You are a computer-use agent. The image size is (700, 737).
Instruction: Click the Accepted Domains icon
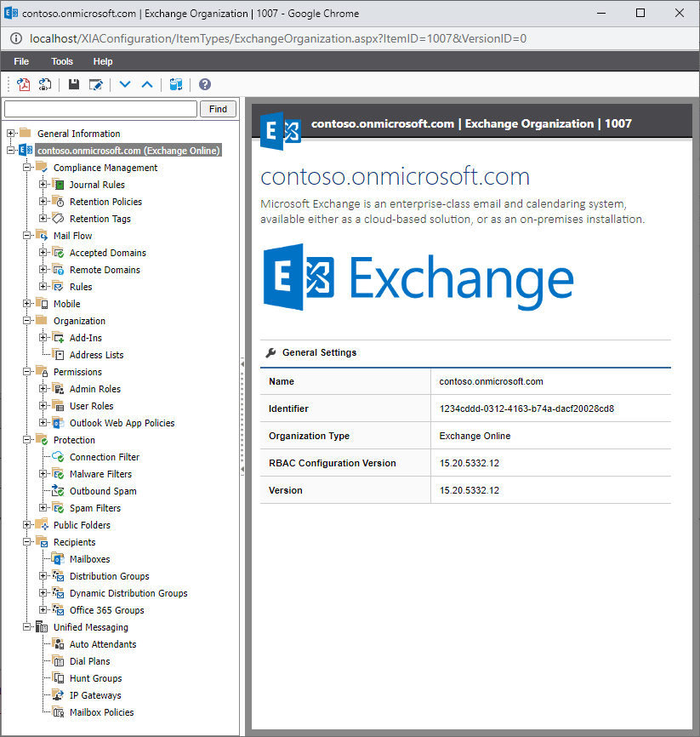pyautogui.click(x=58, y=253)
